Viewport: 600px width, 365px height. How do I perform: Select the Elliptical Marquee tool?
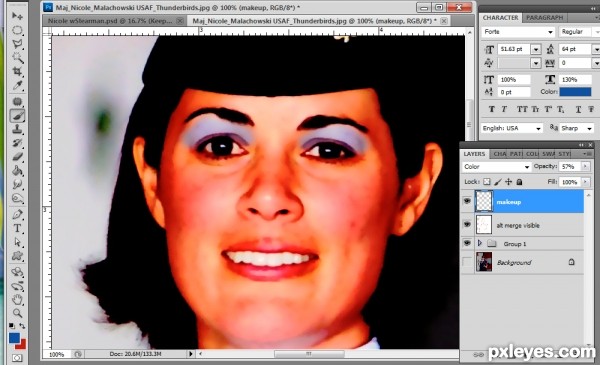[x=17, y=30]
